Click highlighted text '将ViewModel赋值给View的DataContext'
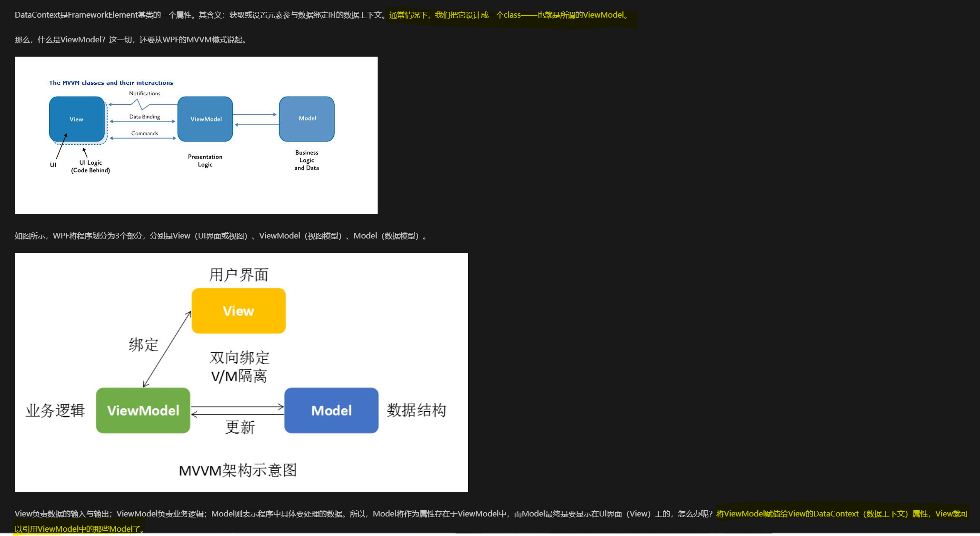Viewport: 980px width, 536px height. click(788, 514)
